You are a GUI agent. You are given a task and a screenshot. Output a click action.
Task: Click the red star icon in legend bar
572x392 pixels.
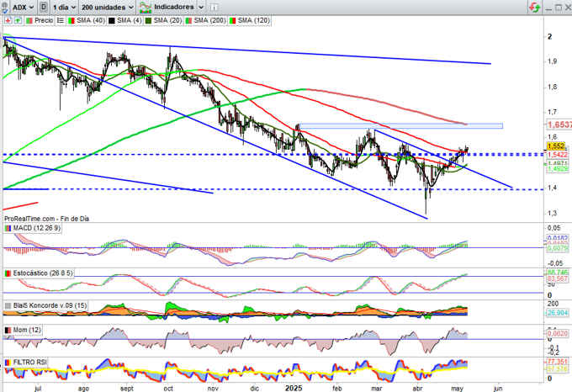(8, 21)
